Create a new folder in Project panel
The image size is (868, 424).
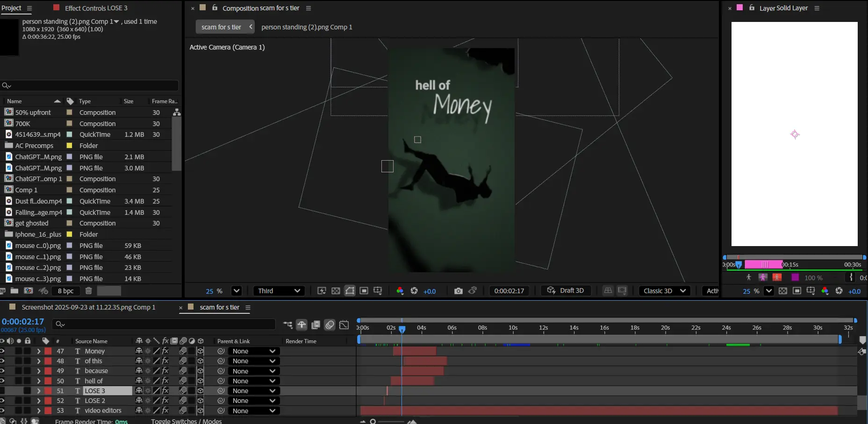tap(14, 291)
